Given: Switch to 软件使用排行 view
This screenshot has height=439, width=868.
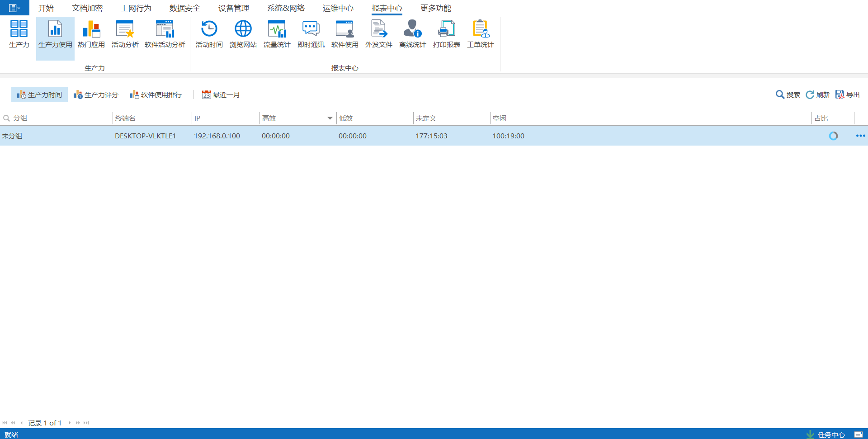Looking at the screenshot, I should [x=156, y=94].
